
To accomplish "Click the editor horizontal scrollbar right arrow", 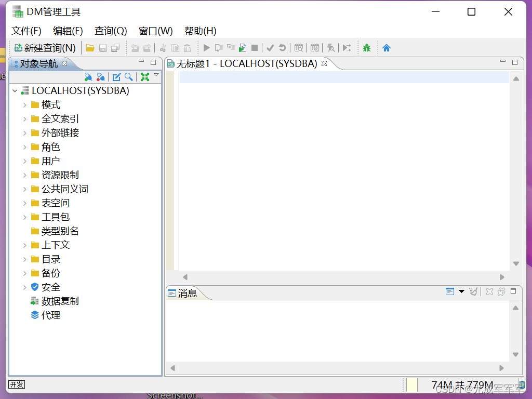I will coord(502,277).
